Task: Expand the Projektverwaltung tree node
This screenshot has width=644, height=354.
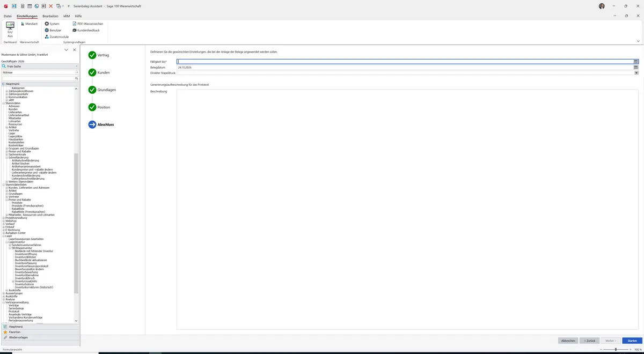Action: [x=4, y=218]
